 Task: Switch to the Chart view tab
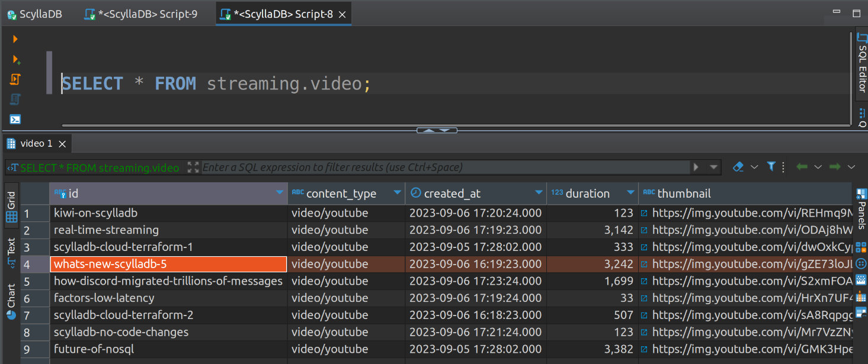pos(11,302)
